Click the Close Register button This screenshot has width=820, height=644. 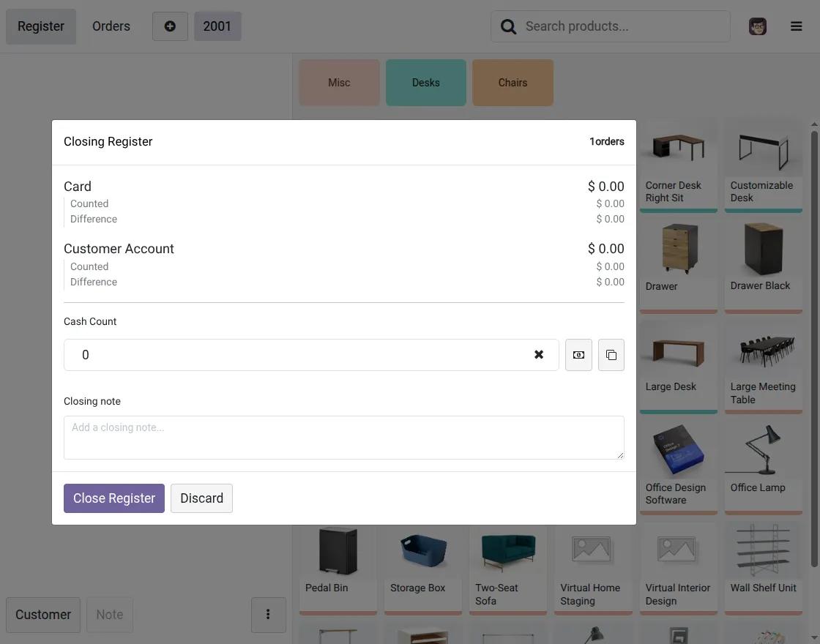(114, 498)
